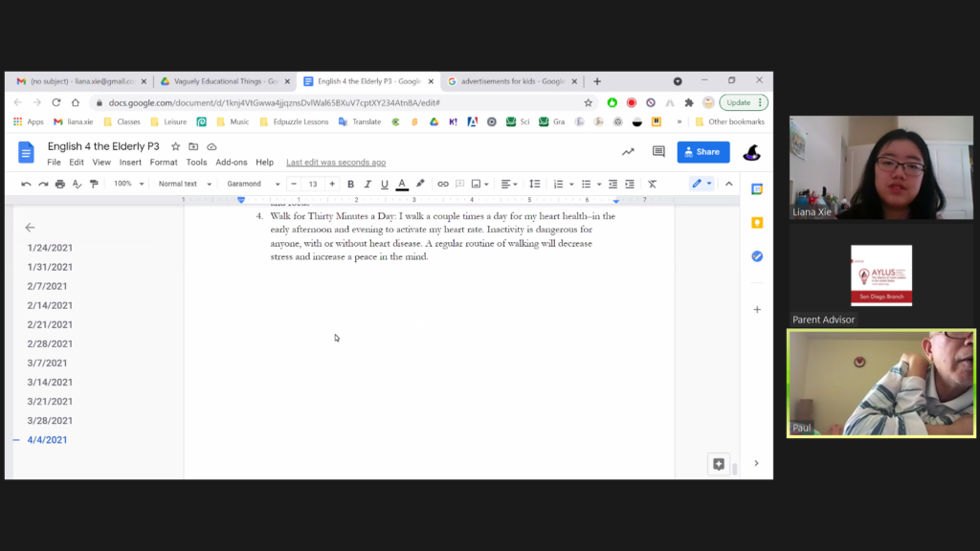Image resolution: width=980 pixels, height=551 pixels.
Task: Click the move to folder icon
Action: (193, 146)
